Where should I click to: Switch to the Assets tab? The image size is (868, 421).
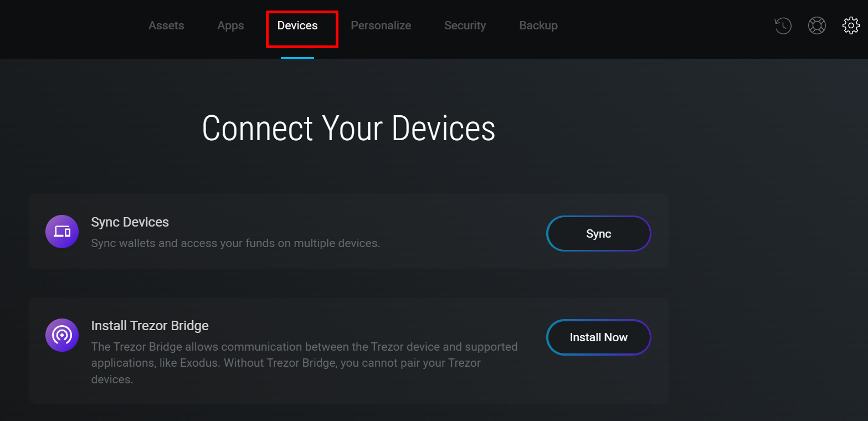(166, 25)
